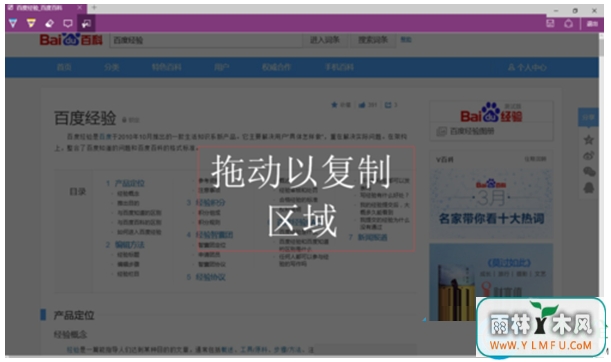Select the yellow highlighter tool
This screenshot has width=611, height=362.
coord(31,23)
